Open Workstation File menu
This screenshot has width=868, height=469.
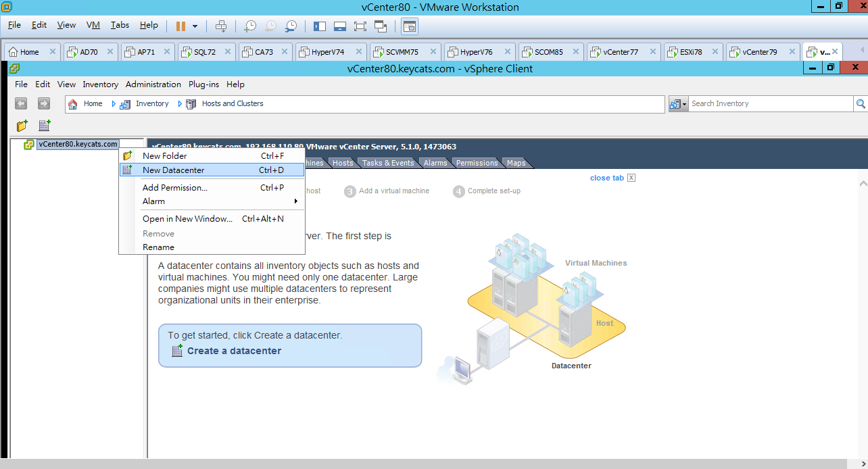click(14, 25)
